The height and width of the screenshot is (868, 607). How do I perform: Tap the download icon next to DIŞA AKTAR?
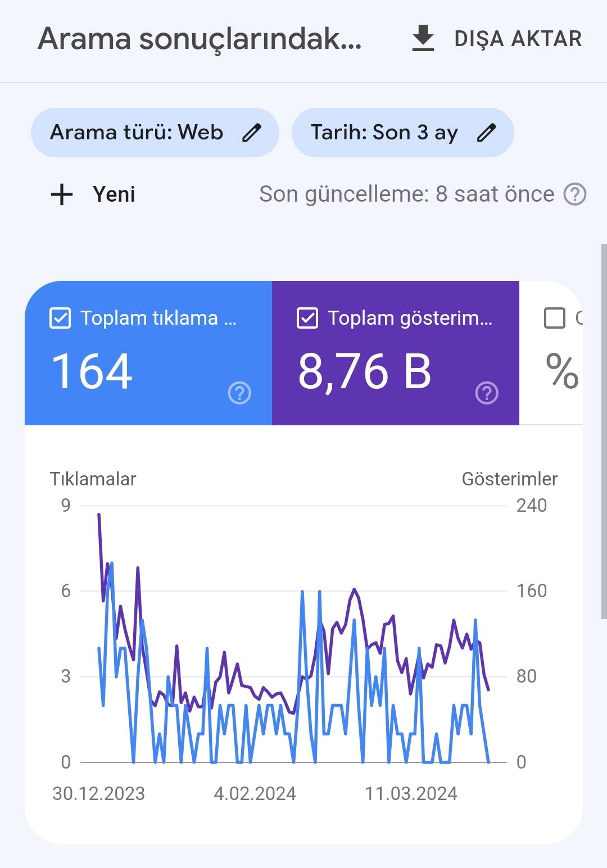[x=423, y=39]
